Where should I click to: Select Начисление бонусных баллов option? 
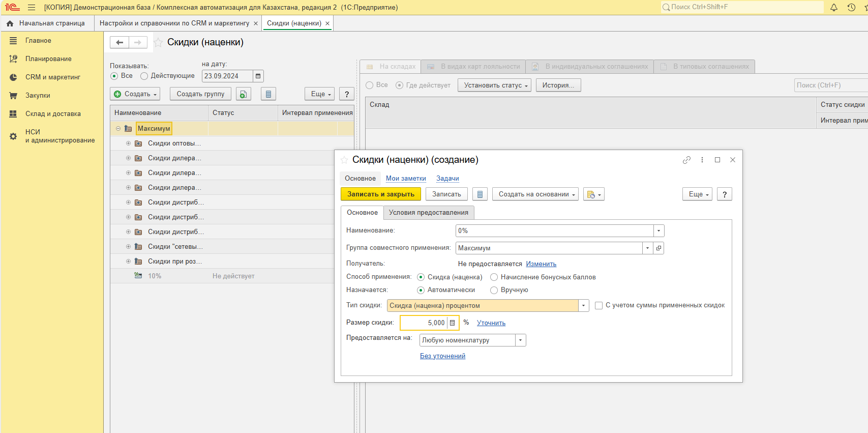(x=494, y=277)
